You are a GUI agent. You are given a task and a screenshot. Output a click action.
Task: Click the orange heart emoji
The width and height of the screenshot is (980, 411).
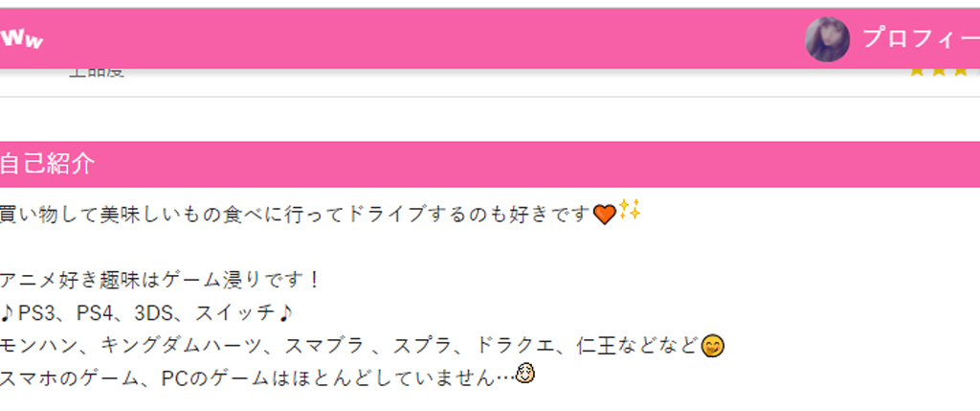tap(604, 216)
